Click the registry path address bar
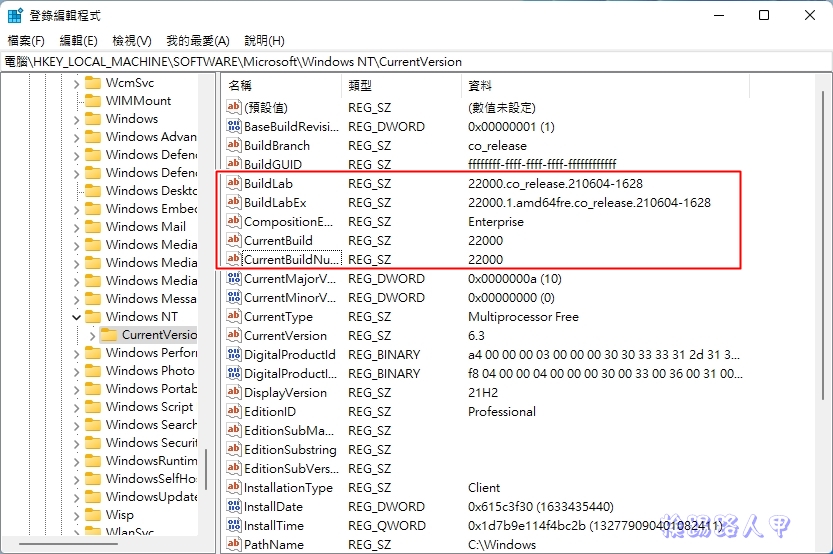This screenshot has height=554, width=833. point(400,62)
